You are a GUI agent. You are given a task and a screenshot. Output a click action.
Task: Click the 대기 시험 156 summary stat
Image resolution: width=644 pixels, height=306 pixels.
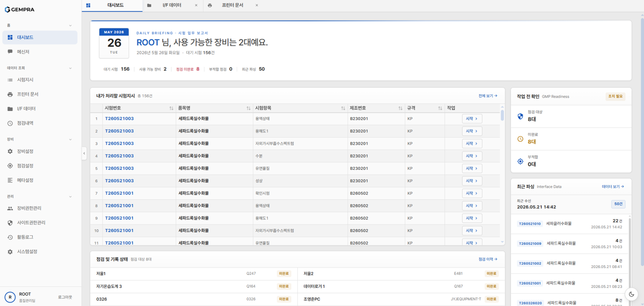116,69
